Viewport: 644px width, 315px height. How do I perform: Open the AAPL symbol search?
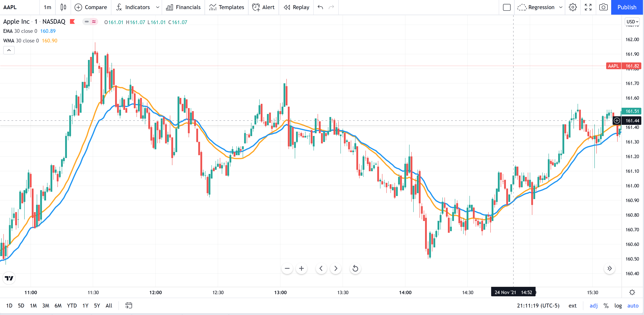[x=10, y=7]
